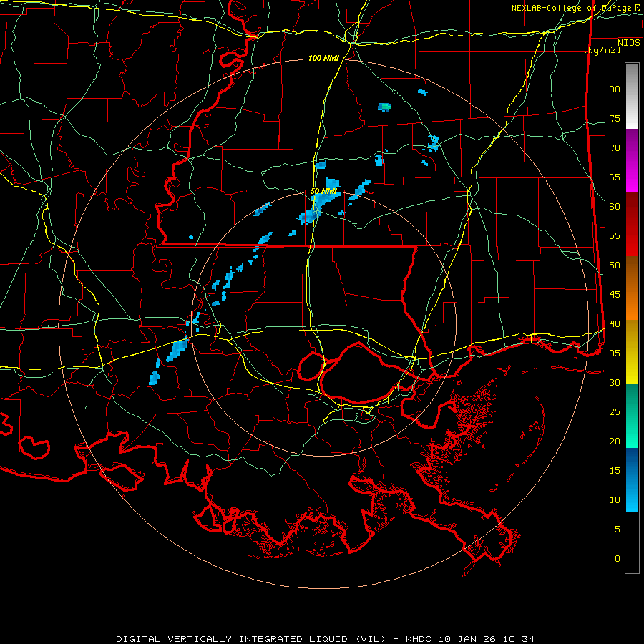Screen dimensions: 644x644
Task: Click the legend value 10
Action: point(615,500)
